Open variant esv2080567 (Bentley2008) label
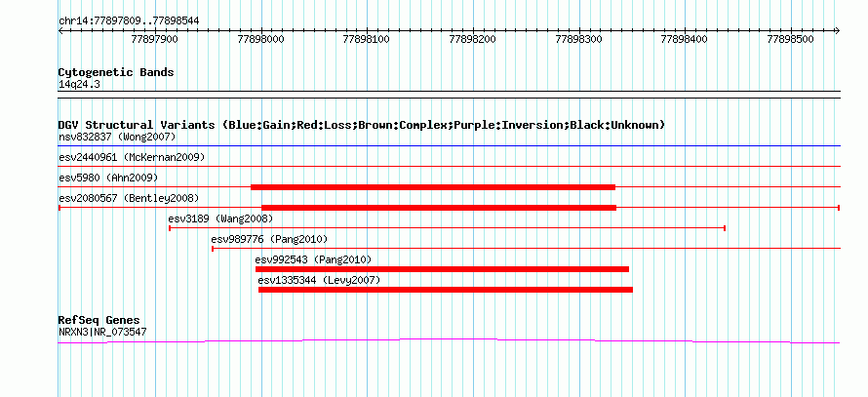Viewport: 868px width, 397px height. pos(129,198)
